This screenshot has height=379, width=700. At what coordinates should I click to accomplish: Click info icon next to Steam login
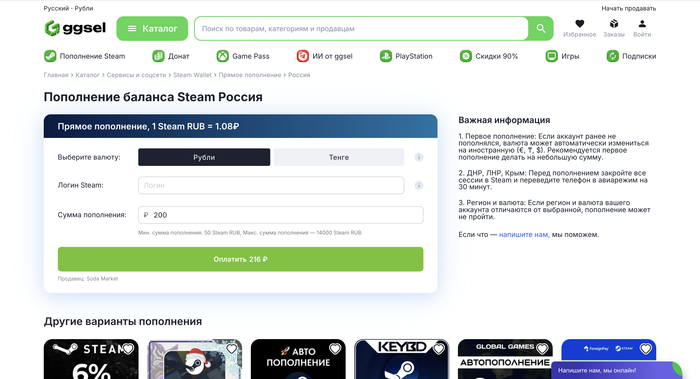coord(419,185)
